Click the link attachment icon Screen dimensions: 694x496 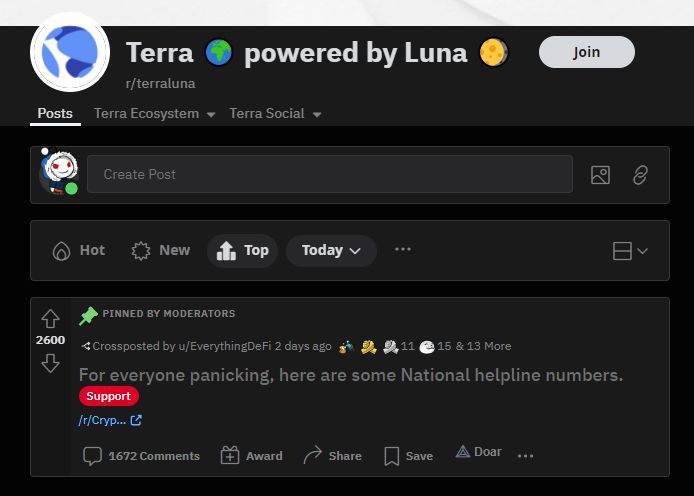coord(640,175)
